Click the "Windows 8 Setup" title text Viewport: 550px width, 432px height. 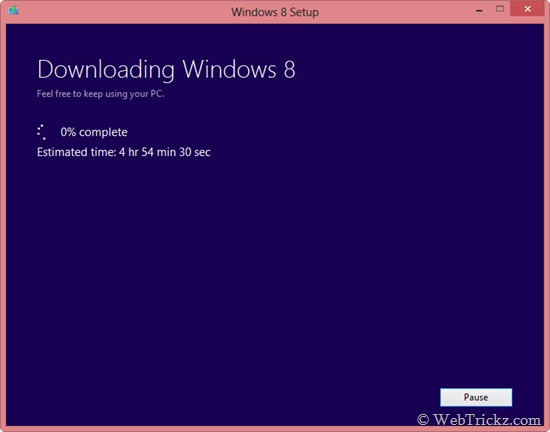[275, 12]
